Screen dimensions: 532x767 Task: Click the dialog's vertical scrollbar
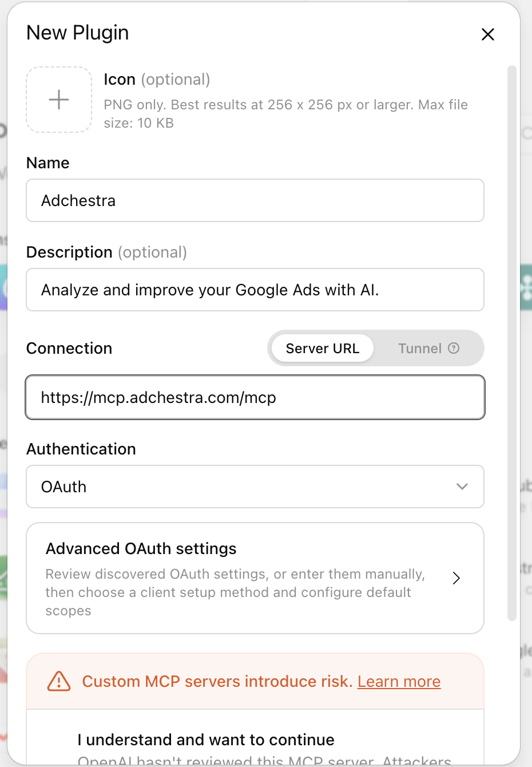512,343
